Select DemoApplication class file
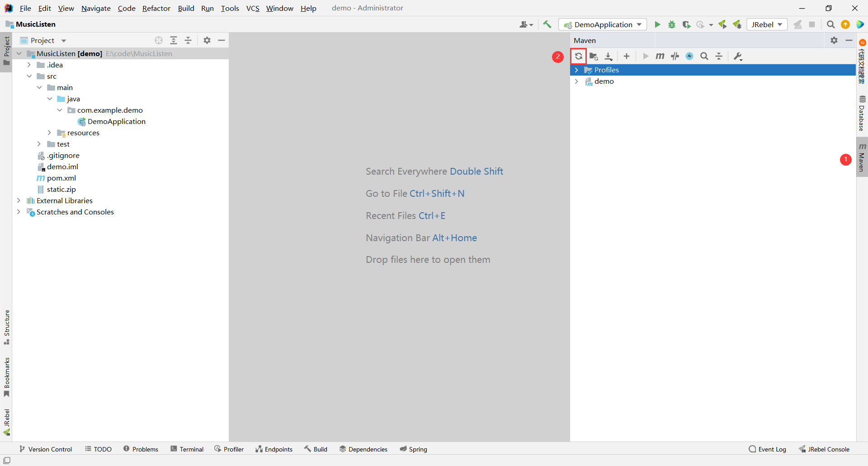 [112, 121]
